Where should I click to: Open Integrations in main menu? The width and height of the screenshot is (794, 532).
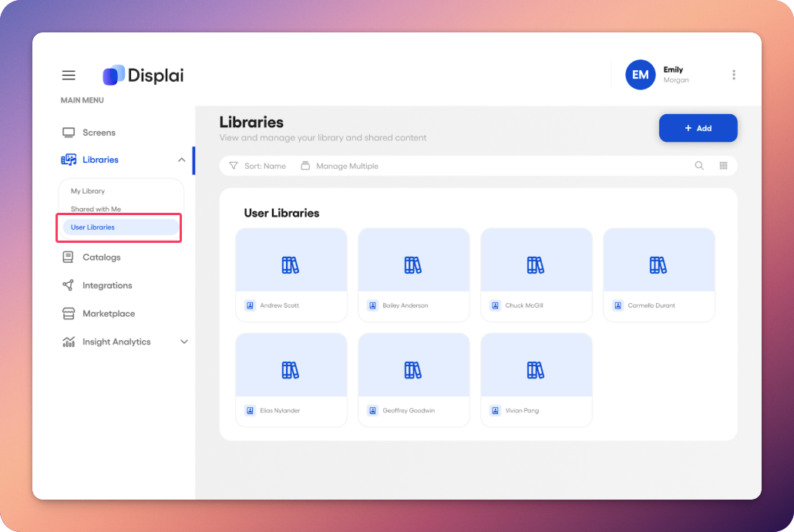point(107,285)
